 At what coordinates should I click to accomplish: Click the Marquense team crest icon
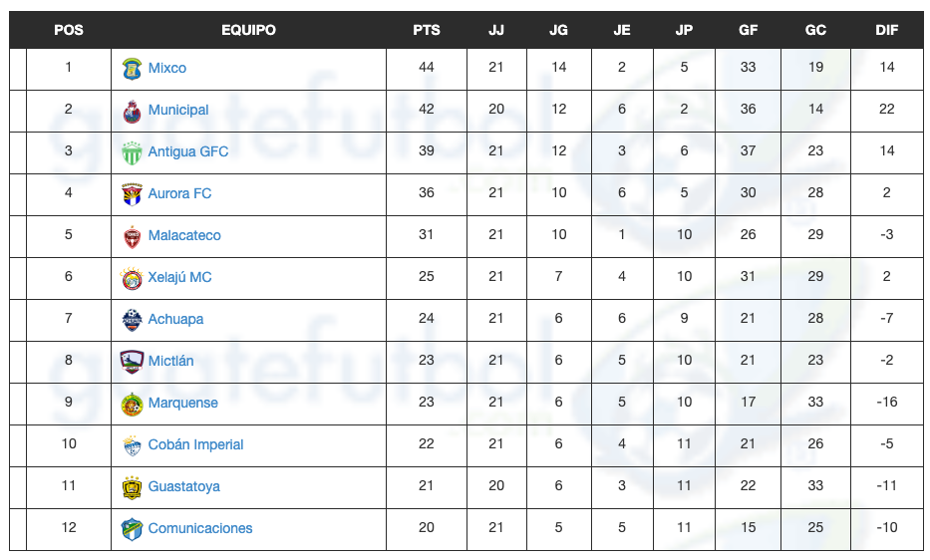coord(132,404)
